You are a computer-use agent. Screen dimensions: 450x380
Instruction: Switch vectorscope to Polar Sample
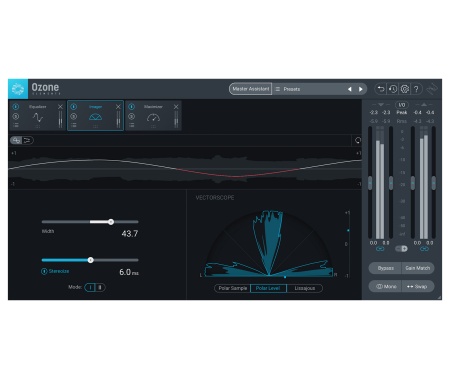point(233,288)
